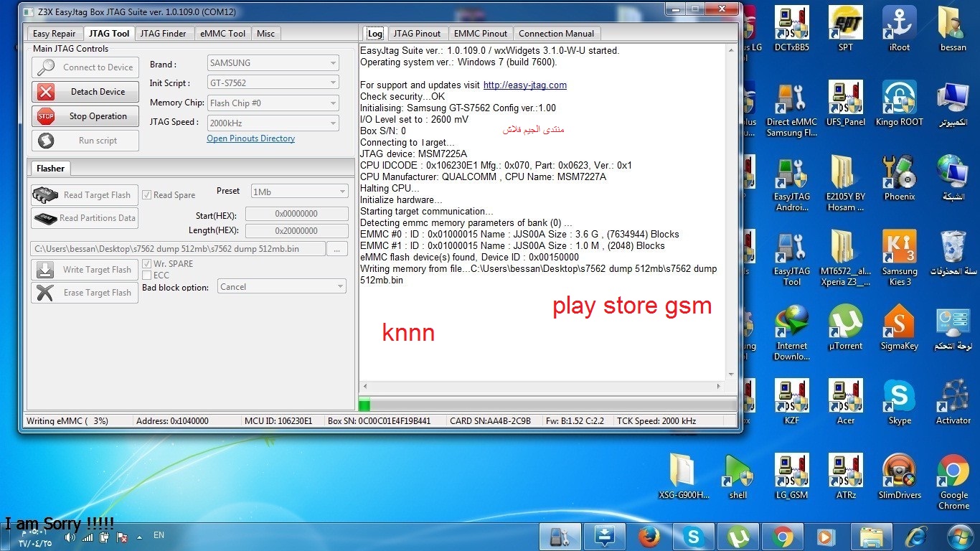Click the volume speaker tray icon
980x551 pixels.
click(70, 537)
